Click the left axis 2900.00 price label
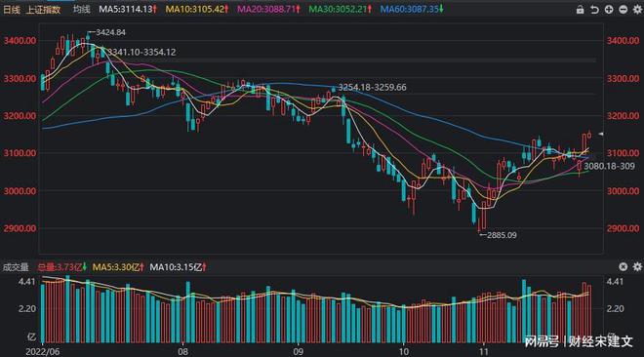Image resolution: width=644 pixels, height=357 pixels. (20, 228)
